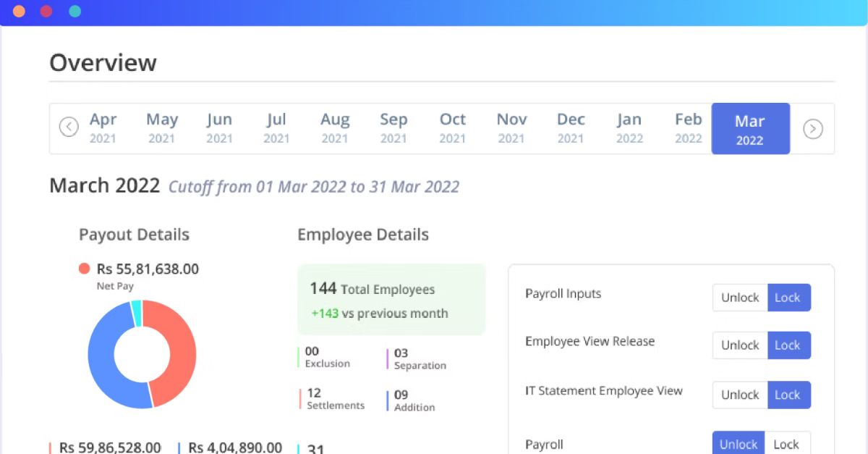Click the 144 Total Employees summary card
Viewport: 868px width, 454px height.
(391, 298)
